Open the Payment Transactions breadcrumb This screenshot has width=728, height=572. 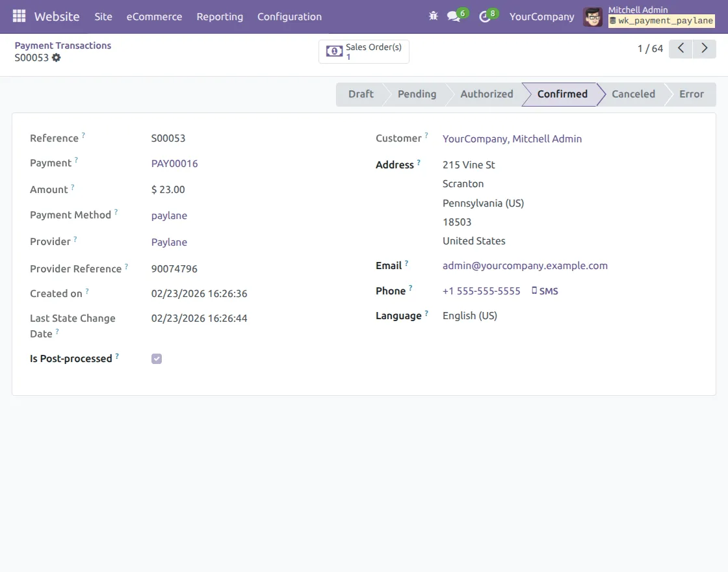(x=62, y=45)
